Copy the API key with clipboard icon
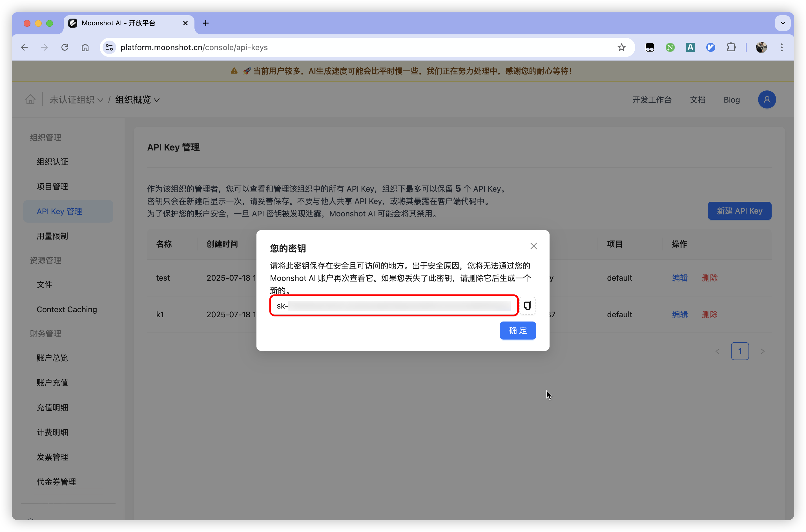The width and height of the screenshot is (806, 532). click(x=527, y=305)
